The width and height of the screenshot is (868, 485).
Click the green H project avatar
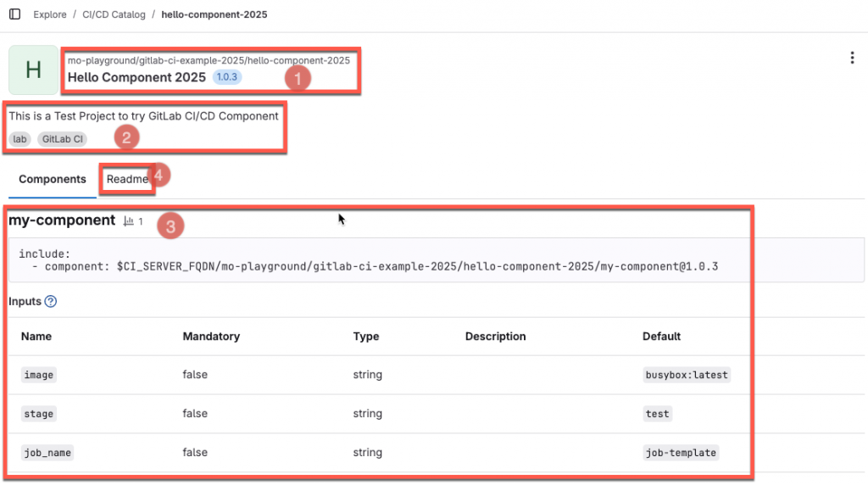coord(33,70)
